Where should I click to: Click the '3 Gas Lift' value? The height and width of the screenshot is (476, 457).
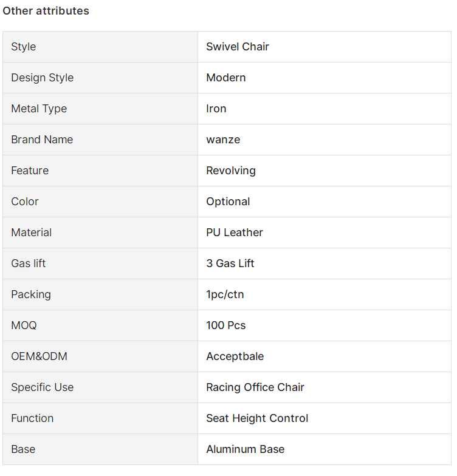[230, 263]
